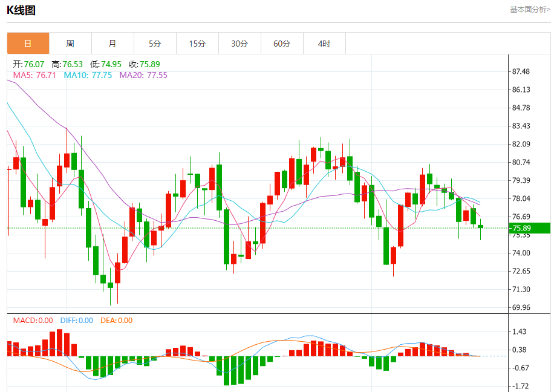Screen dimensions: 554x392
Task: Click the 0.38 MACD axis label
Action: (520, 350)
